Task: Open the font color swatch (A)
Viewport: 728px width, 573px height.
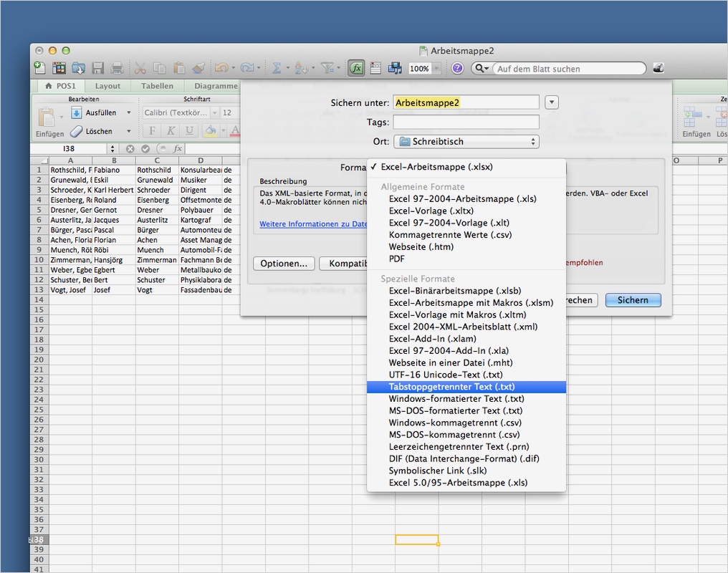Action: click(235, 131)
